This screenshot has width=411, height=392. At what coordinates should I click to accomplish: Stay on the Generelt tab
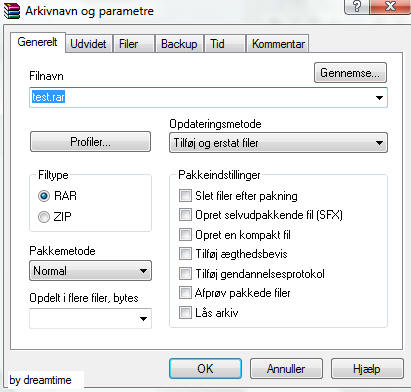pyautogui.click(x=37, y=42)
